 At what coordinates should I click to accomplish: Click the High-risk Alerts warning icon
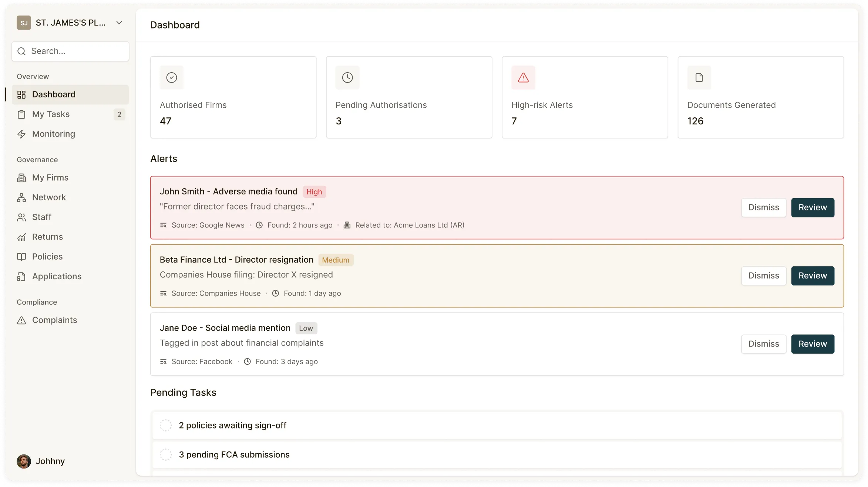522,77
